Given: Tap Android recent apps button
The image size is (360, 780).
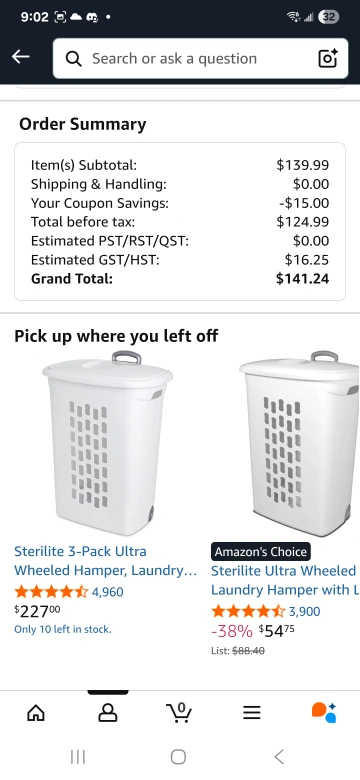Looking at the screenshot, I should pyautogui.click(x=78, y=757).
